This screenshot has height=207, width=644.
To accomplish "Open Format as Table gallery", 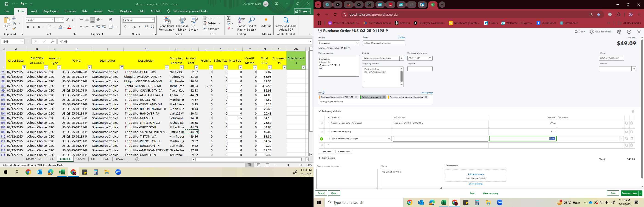I will [x=182, y=24].
